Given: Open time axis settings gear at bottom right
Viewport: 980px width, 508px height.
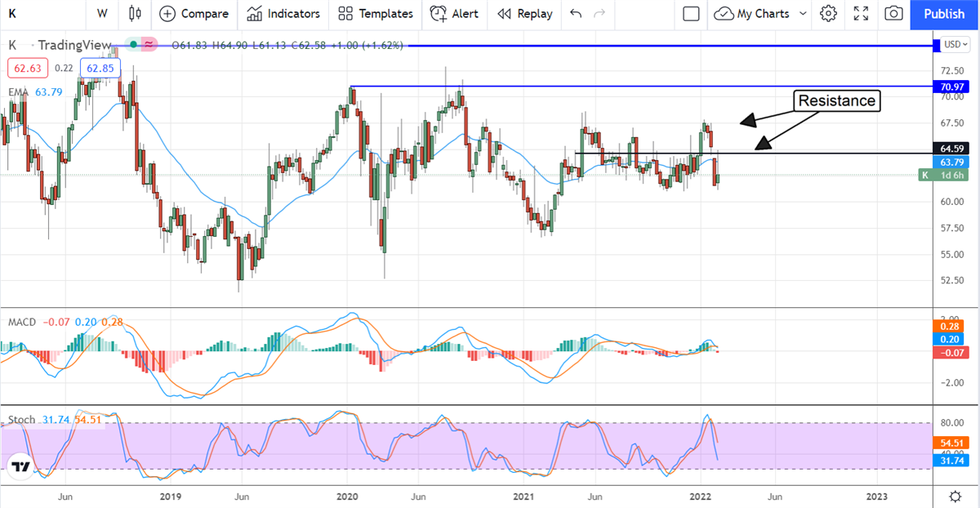Looking at the screenshot, I should coord(955,497).
